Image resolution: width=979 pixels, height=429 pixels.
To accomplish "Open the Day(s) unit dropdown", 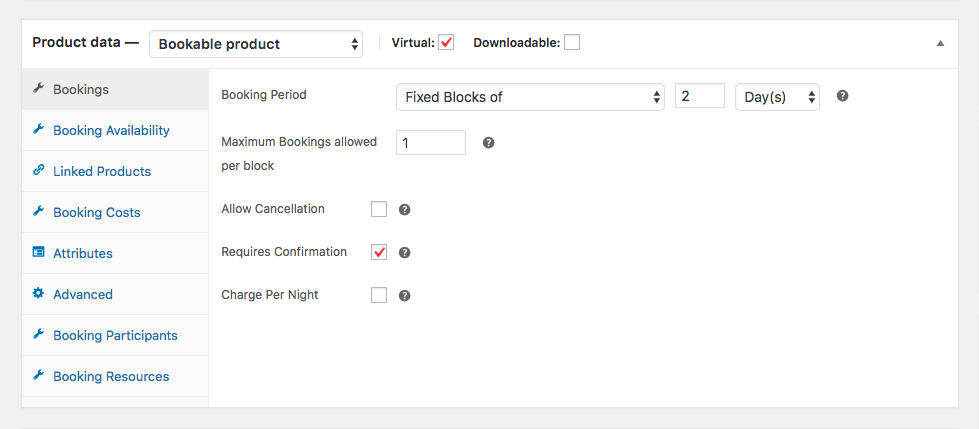I will [x=777, y=97].
